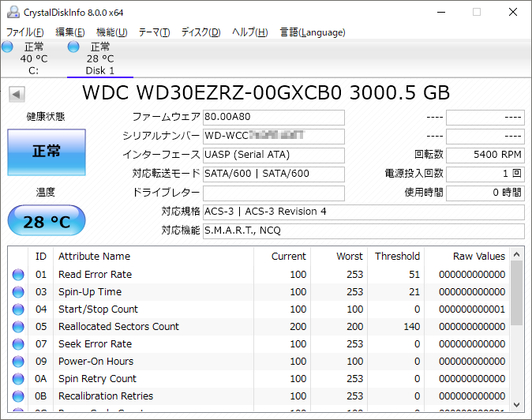Image resolution: width=532 pixels, height=420 pixels.
Task: Close the CrystalDiskInfo window
Action: tap(513, 12)
